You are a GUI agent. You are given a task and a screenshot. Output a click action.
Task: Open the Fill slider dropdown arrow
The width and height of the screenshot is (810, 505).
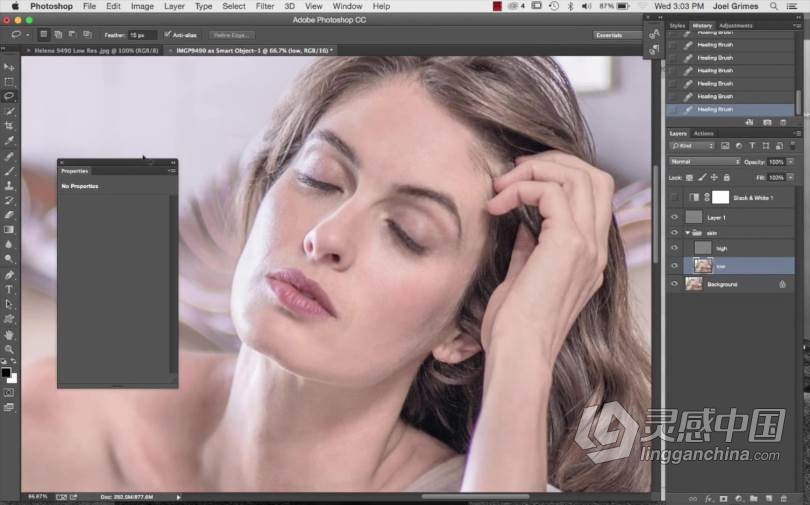tap(790, 177)
